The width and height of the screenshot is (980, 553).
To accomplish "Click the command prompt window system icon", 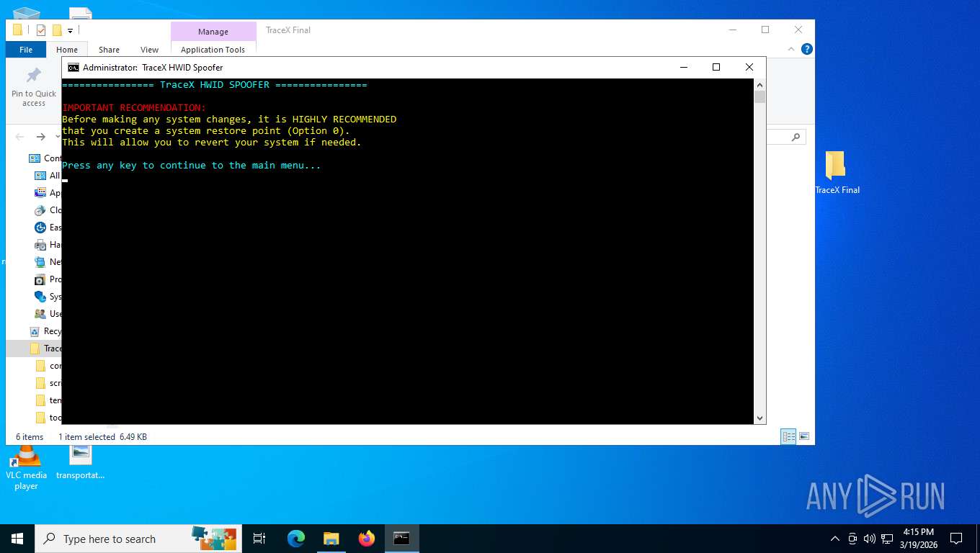I will click(73, 68).
